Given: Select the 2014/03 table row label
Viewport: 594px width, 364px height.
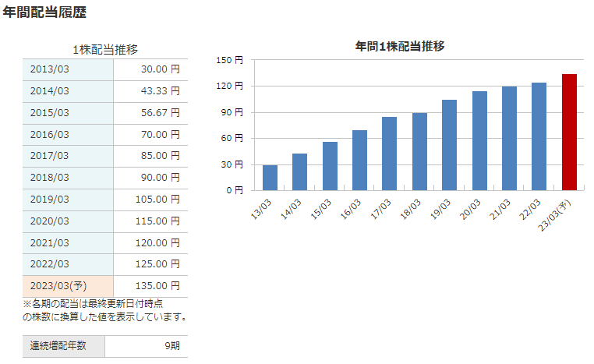Looking at the screenshot, I should tap(50, 91).
